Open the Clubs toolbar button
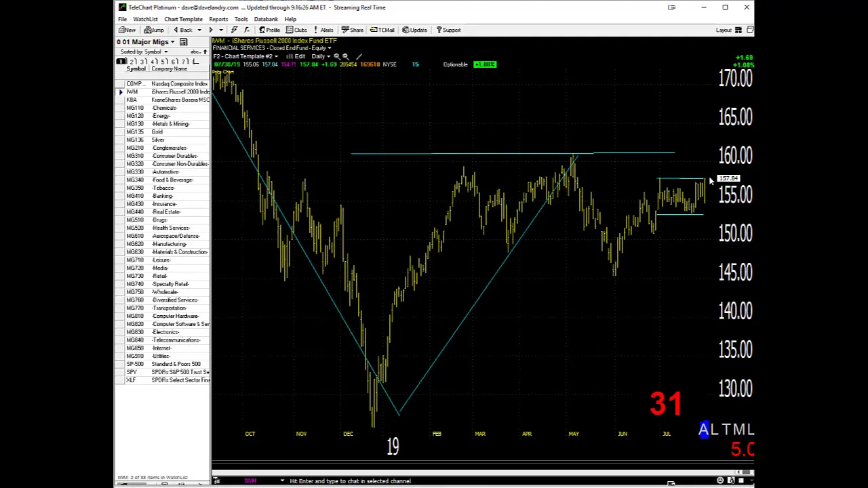 pos(297,30)
